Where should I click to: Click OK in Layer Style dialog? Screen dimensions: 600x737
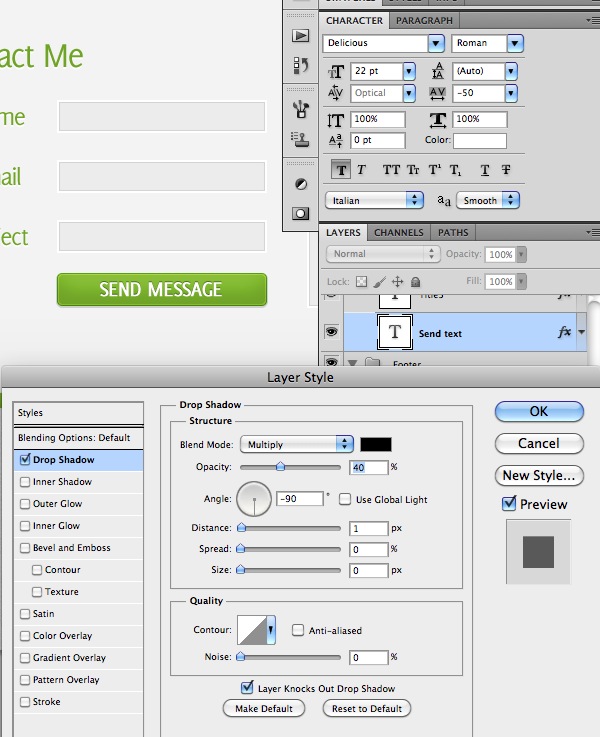[539, 411]
